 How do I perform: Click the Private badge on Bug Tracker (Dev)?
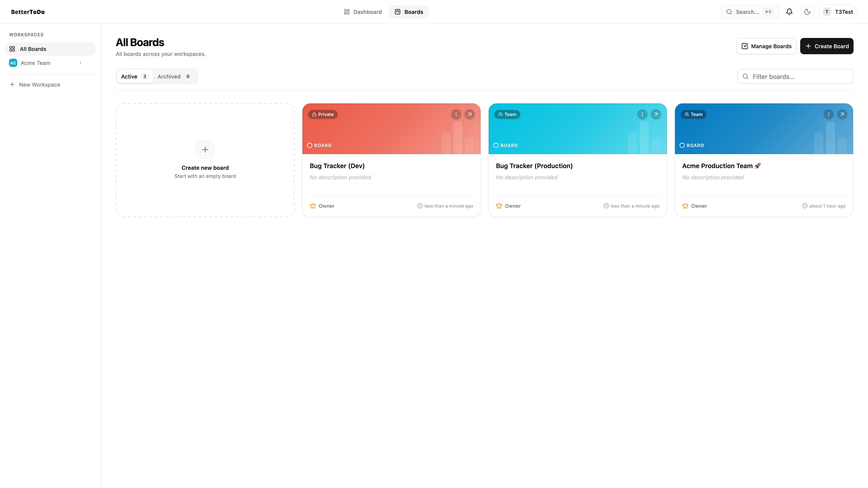323,114
